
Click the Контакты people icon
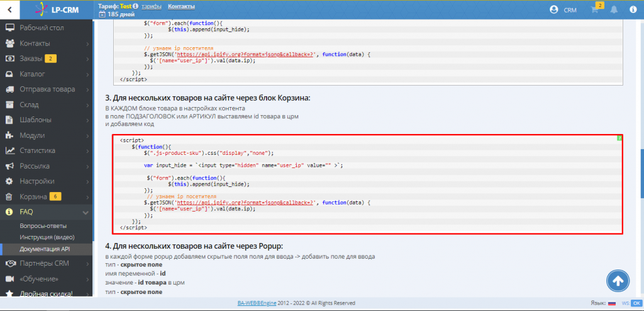pos(10,43)
